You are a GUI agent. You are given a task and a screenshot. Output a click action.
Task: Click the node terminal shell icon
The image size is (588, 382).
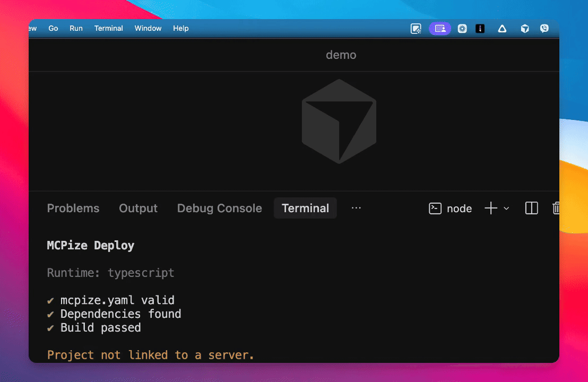(435, 209)
